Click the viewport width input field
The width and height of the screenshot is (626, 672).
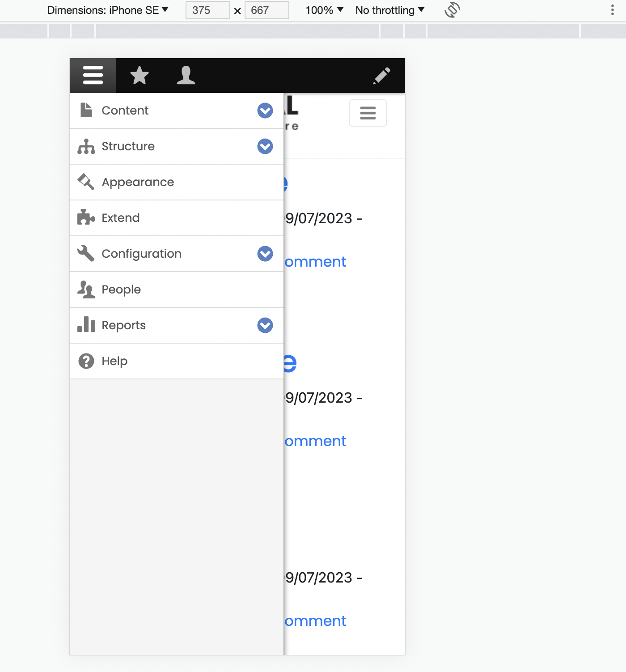pos(207,10)
